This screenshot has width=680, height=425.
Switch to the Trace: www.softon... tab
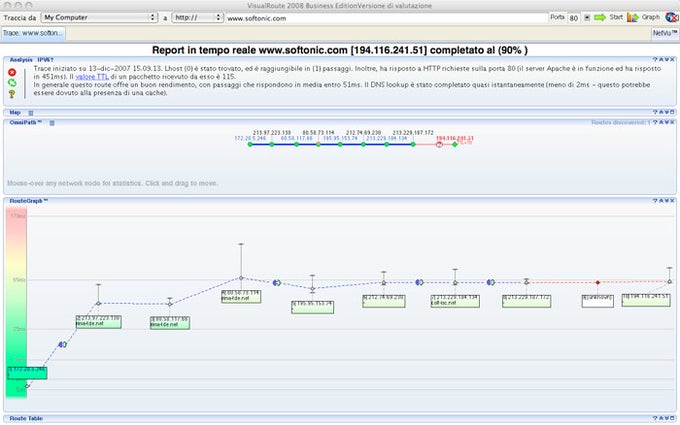[33, 33]
